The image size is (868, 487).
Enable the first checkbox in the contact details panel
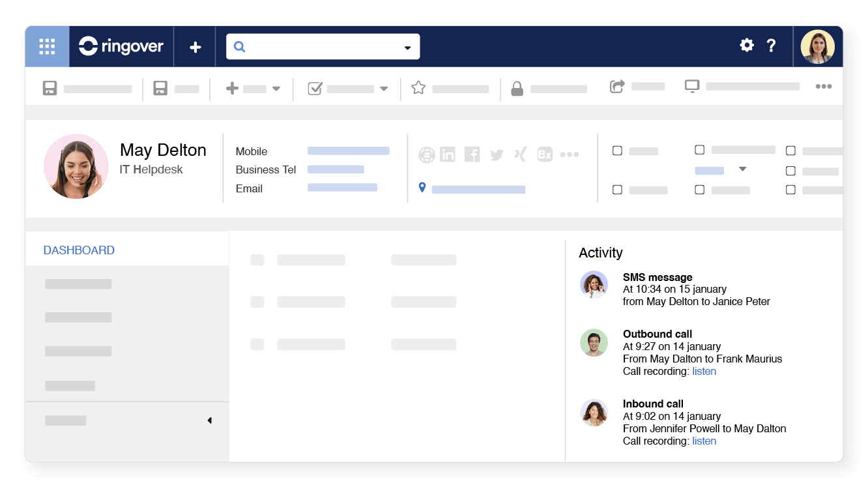[x=617, y=150]
